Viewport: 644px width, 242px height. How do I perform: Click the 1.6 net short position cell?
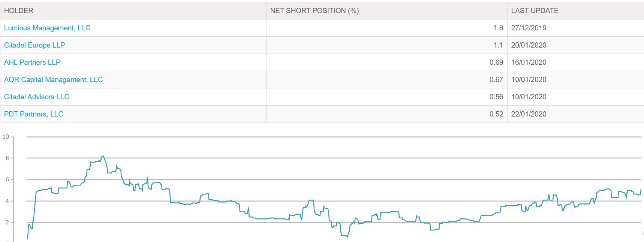(x=386, y=28)
